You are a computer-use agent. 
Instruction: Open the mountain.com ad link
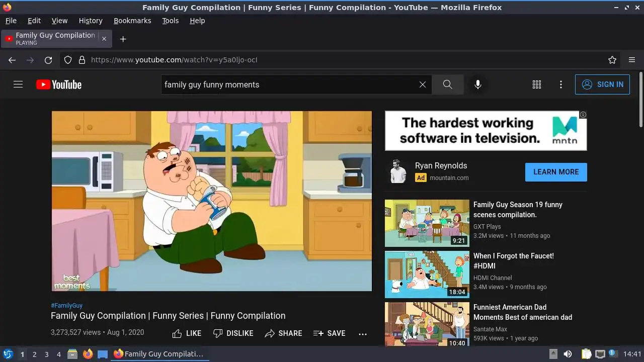pyautogui.click(x=449, y=177)
